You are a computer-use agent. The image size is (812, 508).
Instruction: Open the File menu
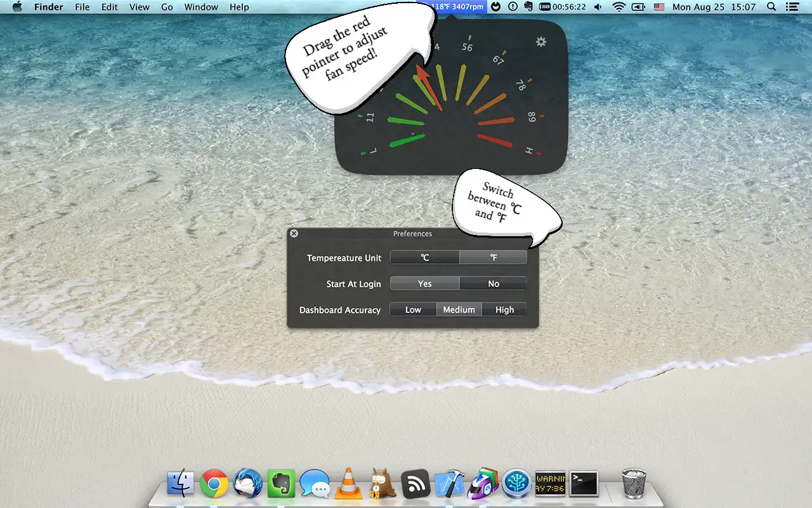[x=82, y=7]
